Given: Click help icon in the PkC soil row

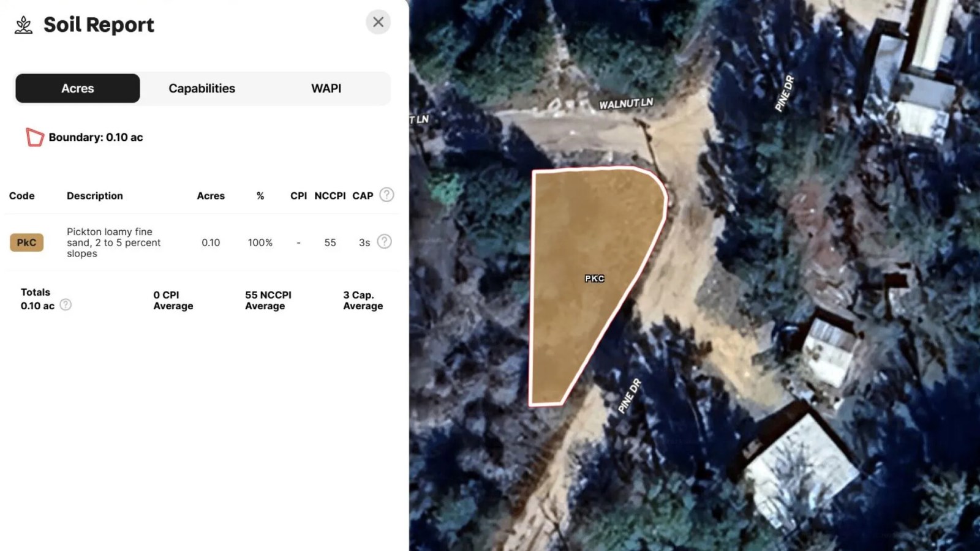Looking at the screenshot, I should [384, 242].
